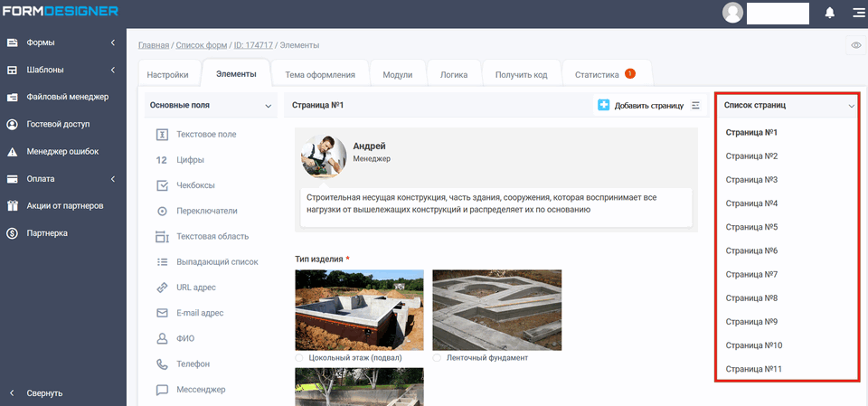
Task: Click the Текстовое поле field icon
Action: tap(162, 134)
